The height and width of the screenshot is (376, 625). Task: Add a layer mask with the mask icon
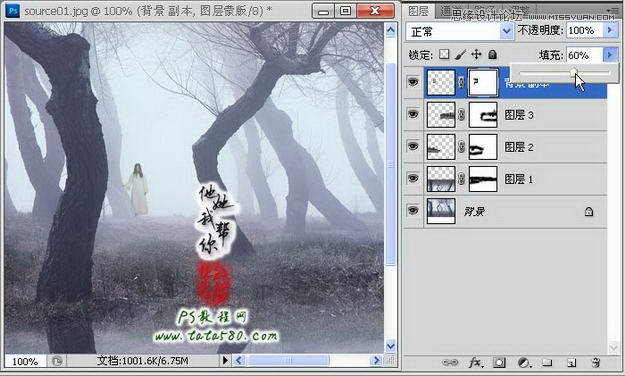point(499,362)
